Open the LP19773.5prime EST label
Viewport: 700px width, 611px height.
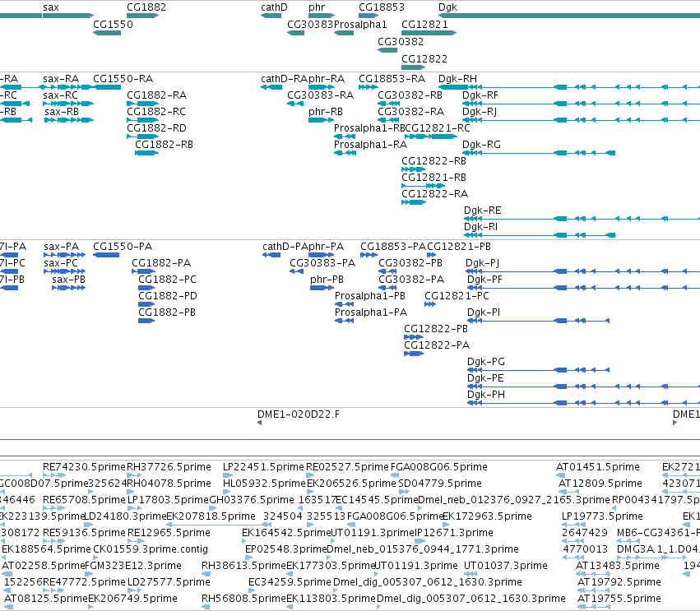point(602,516)
